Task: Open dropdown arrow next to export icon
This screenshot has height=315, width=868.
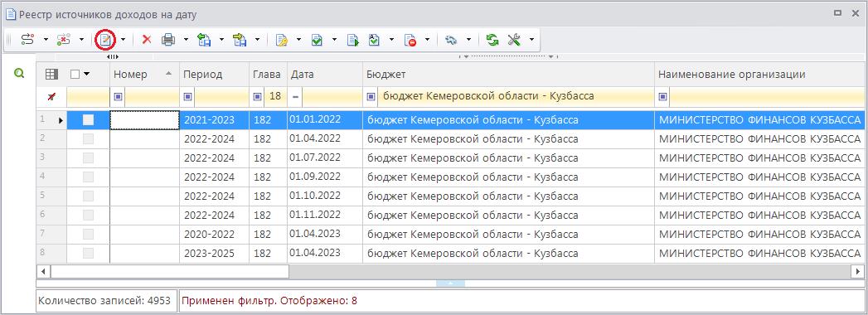Action: pyautogui.click(x=257, y=40)
